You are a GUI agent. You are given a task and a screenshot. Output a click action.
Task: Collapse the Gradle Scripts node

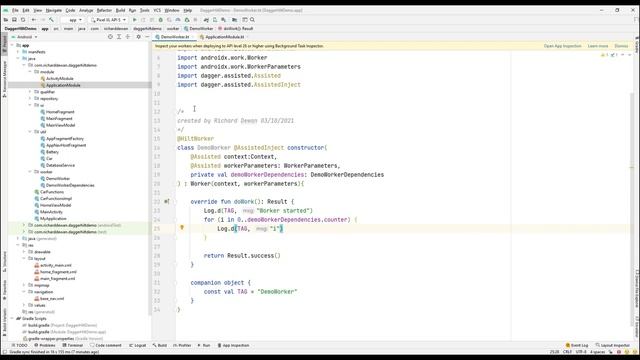[12, 318]
